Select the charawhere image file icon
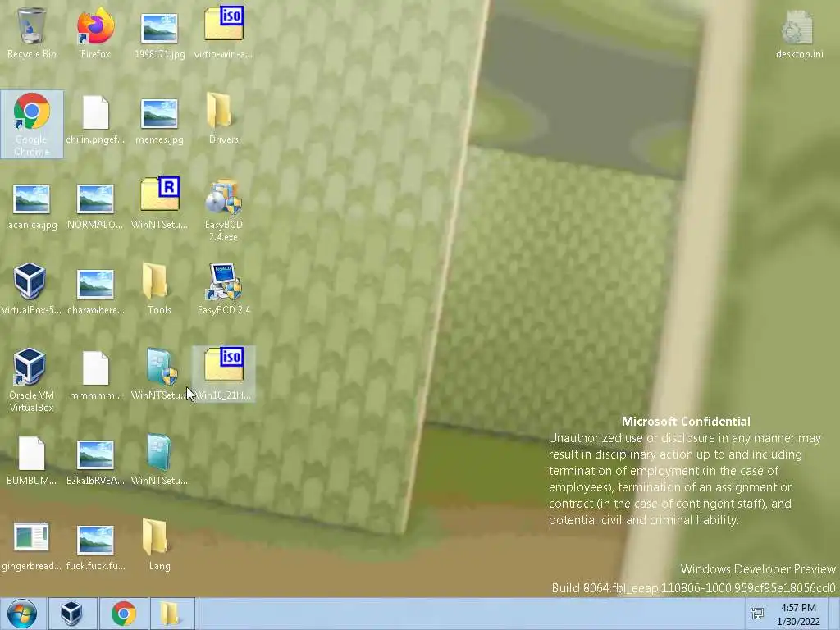Image resolution: width=840 pixels, height=630 pixels. click(95, 292)
